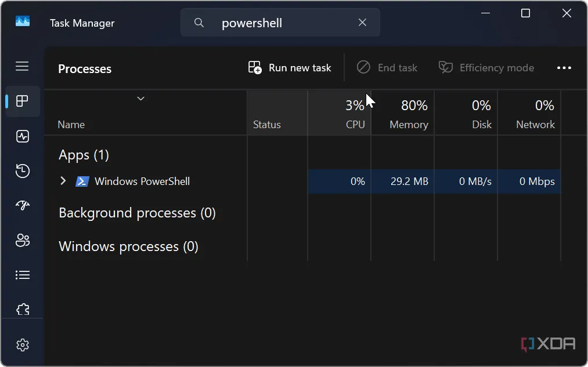Click the Task Manager app icon

coord(23,21)
